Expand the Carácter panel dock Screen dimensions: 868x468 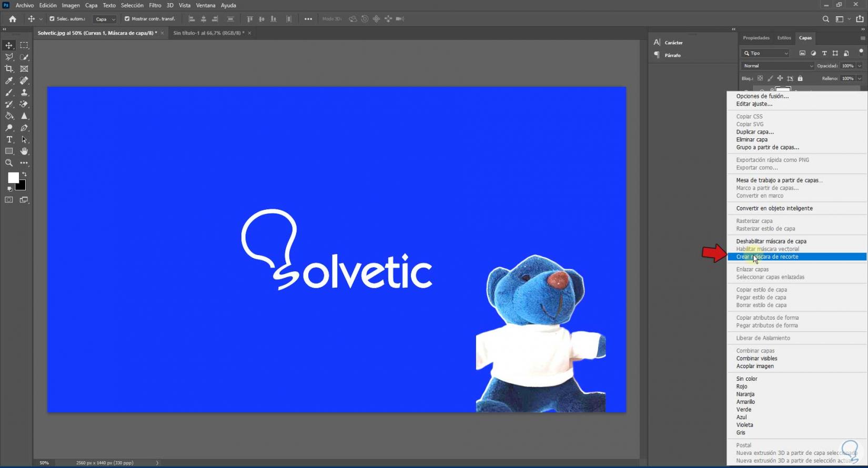coord(733,29)
